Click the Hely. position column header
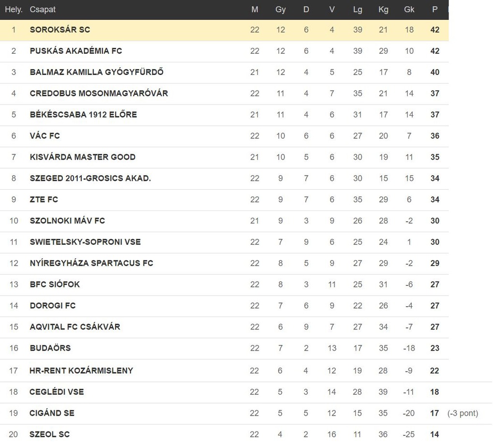 click(14, 9)
